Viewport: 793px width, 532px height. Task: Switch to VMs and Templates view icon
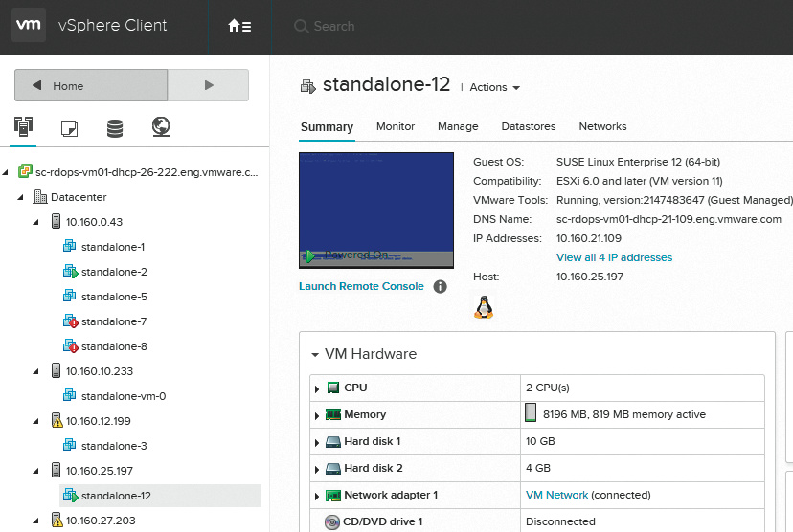tap(69, 126)
